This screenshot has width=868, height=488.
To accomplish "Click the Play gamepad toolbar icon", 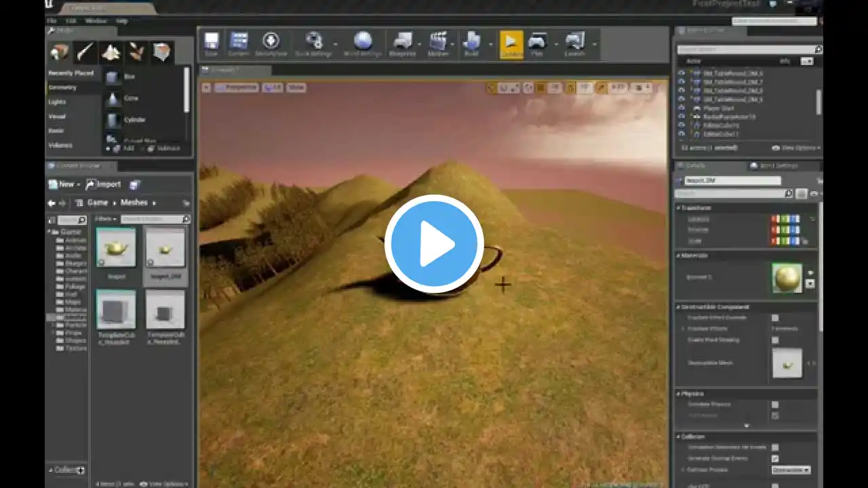I will click(537, 44).
